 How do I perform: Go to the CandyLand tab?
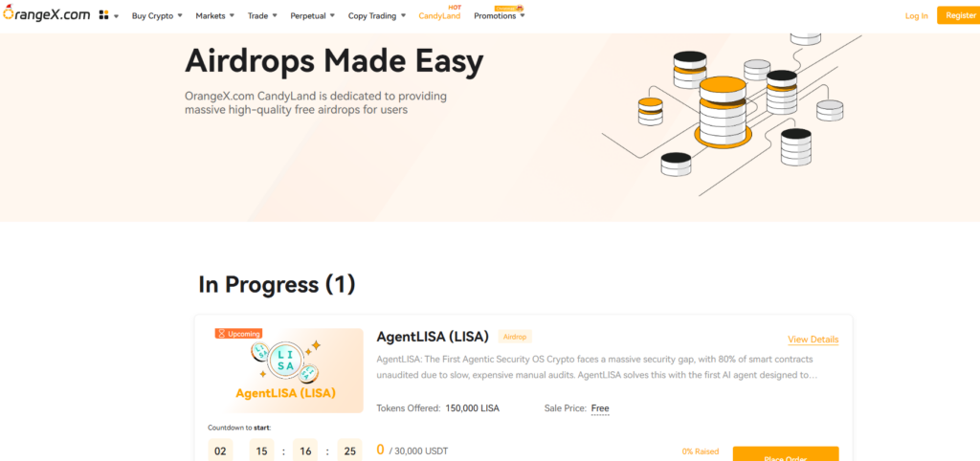(x=439, y=16)
